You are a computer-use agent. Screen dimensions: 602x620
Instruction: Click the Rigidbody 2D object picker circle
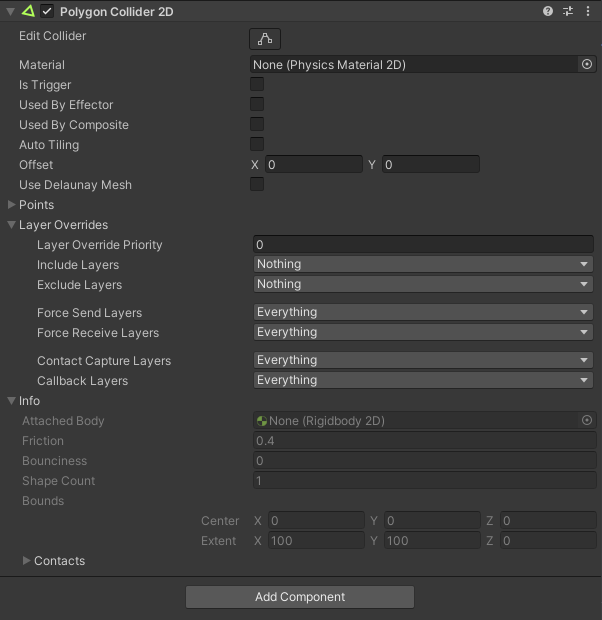(587, 420)
